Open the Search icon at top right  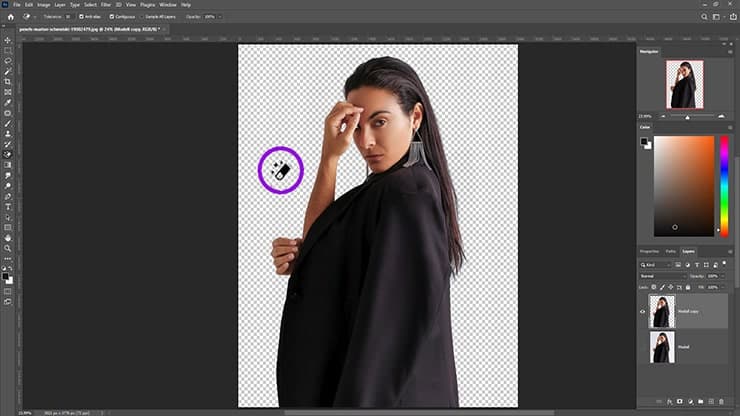pyautogui.click(x=704, y=17)
